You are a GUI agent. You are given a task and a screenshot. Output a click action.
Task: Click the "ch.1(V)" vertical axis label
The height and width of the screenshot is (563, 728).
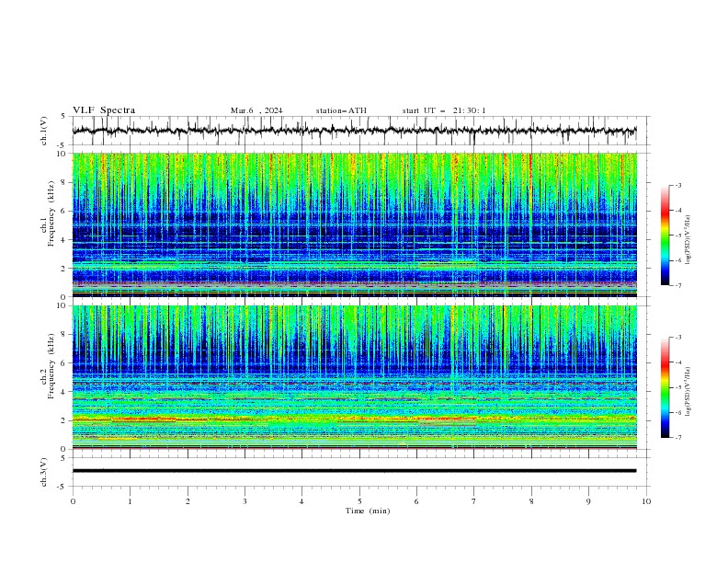coord(44,131)
